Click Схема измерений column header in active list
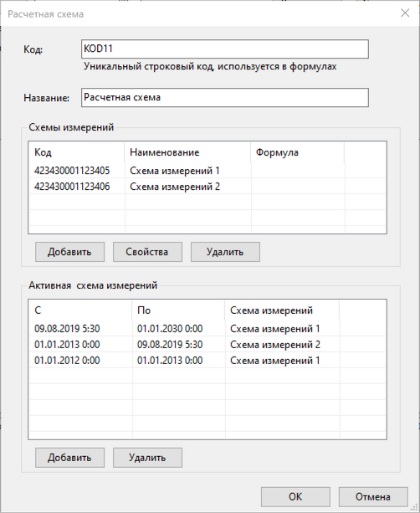 (282, 310)
